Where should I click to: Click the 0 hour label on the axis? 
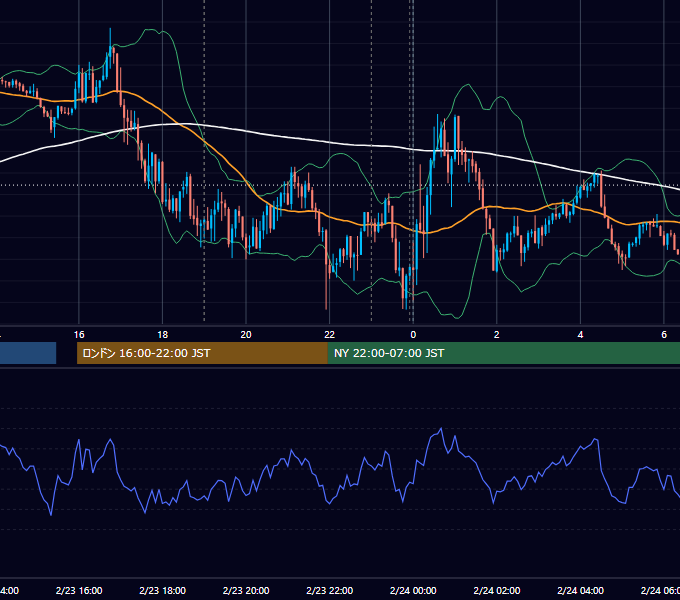click(413, 335)
